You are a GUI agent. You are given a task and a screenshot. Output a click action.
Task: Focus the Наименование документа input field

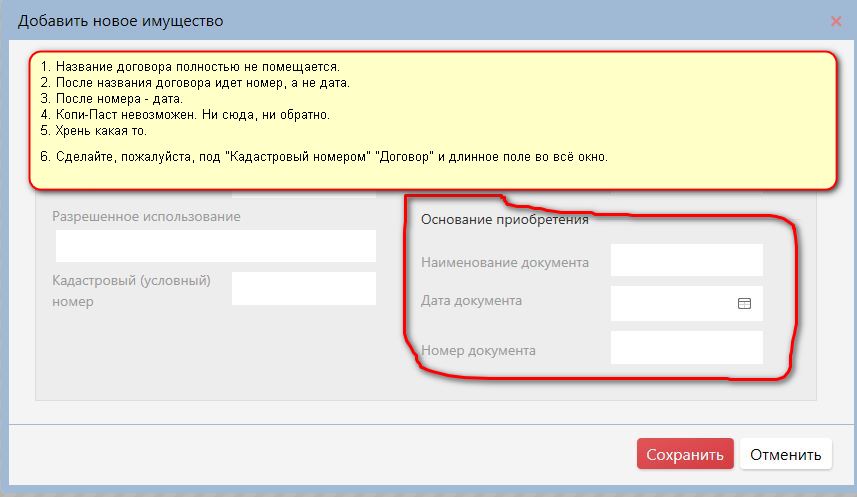click(x=686, y=260)
